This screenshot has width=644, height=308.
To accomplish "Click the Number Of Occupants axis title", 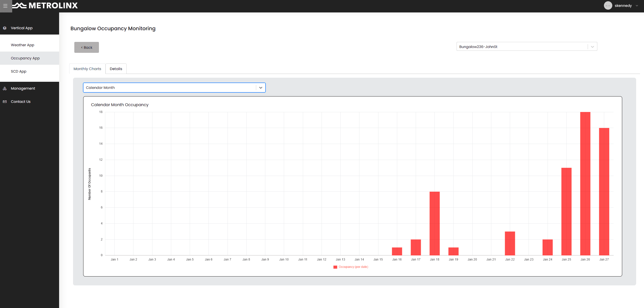I will pos(89,184).
